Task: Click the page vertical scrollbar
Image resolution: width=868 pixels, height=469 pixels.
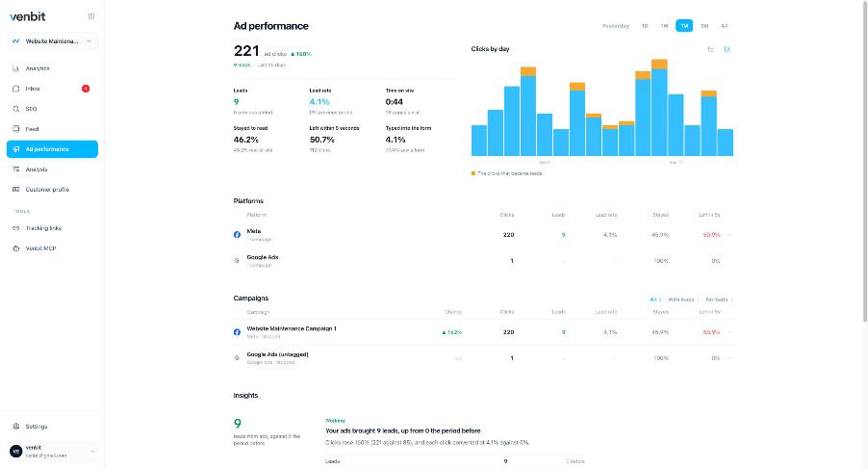Action: click(865, 161)
